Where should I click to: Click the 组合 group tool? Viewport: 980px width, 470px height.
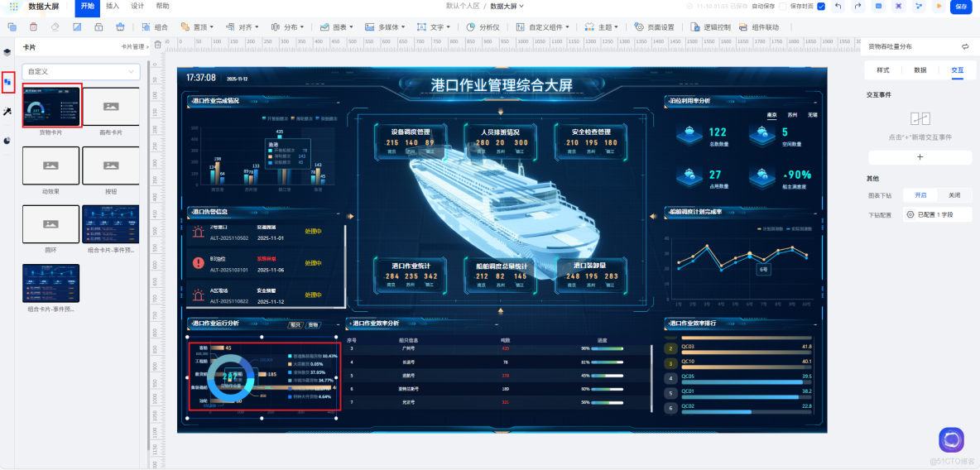pyautogui.click(x=155, y=26)
